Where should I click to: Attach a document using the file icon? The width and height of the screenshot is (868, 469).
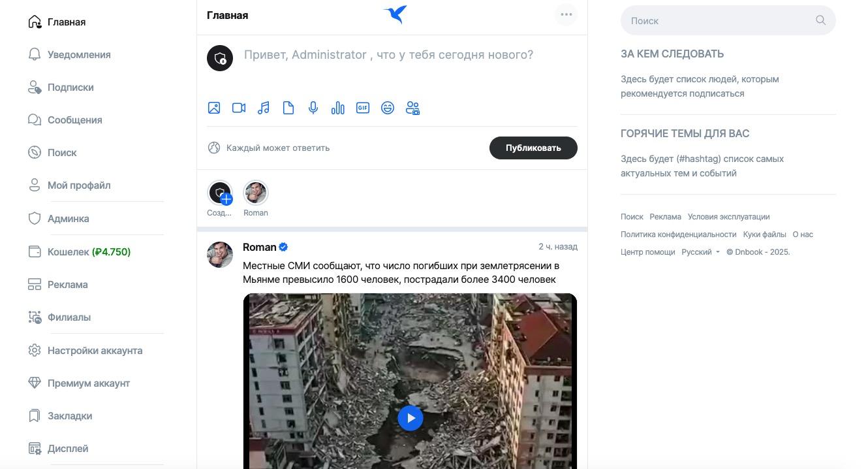point(288,108)
